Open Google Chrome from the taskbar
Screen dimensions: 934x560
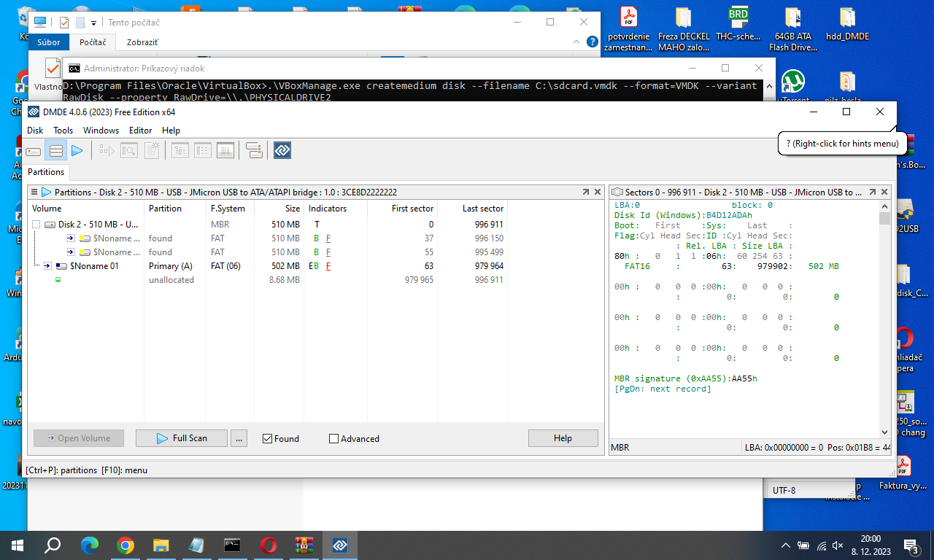125,545
